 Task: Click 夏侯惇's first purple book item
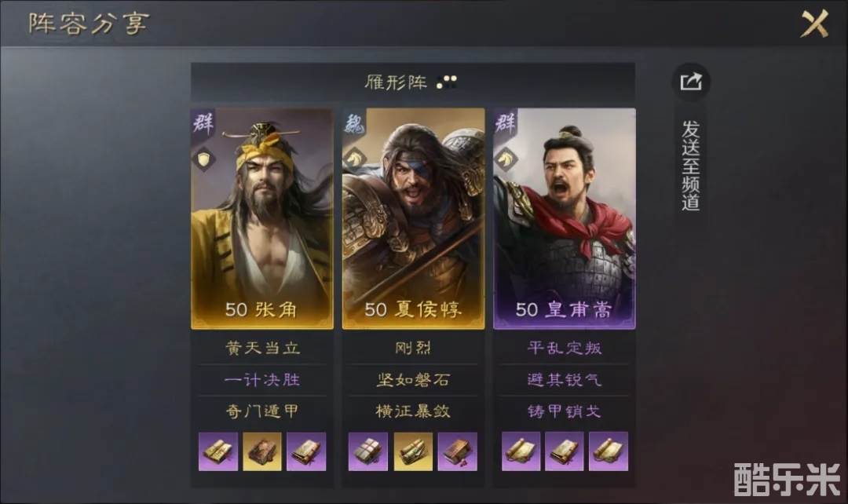tap(368, 451)
